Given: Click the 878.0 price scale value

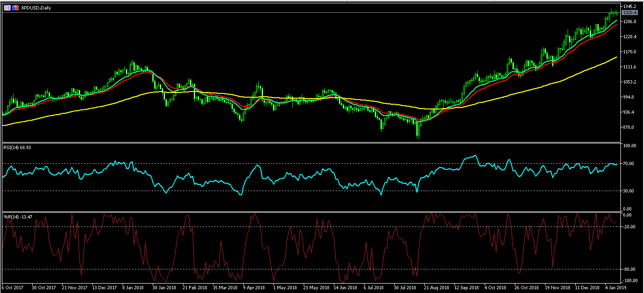Looking at the screenshot, I should coord(628,127).
